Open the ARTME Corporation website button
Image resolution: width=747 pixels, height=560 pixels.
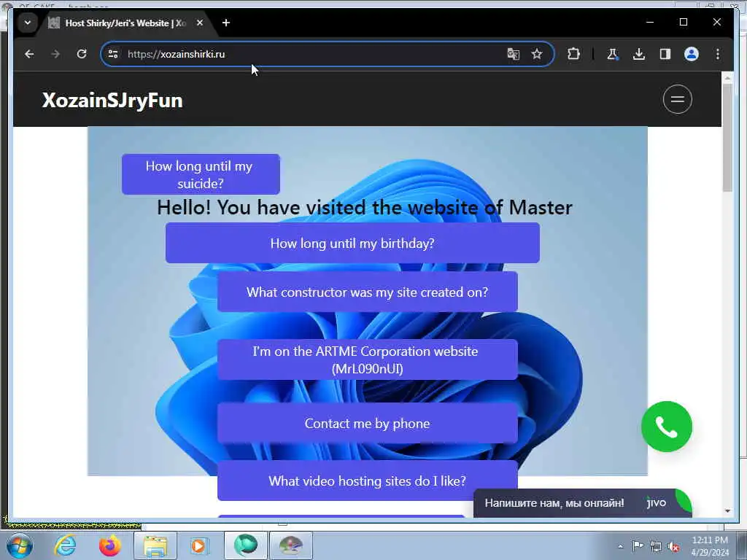368,360
